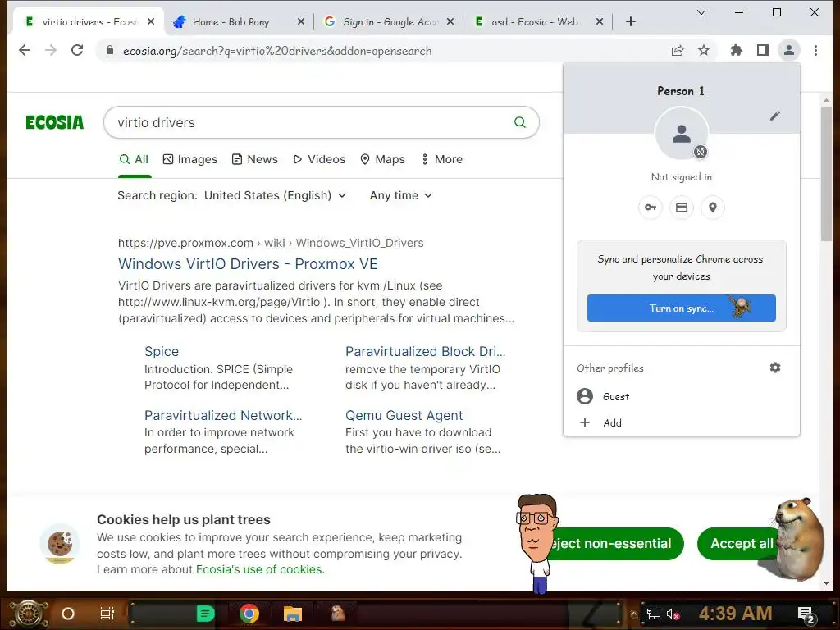Select the Maps search filter
This screenshot has height=630, width=840.
tap(382, 160)
